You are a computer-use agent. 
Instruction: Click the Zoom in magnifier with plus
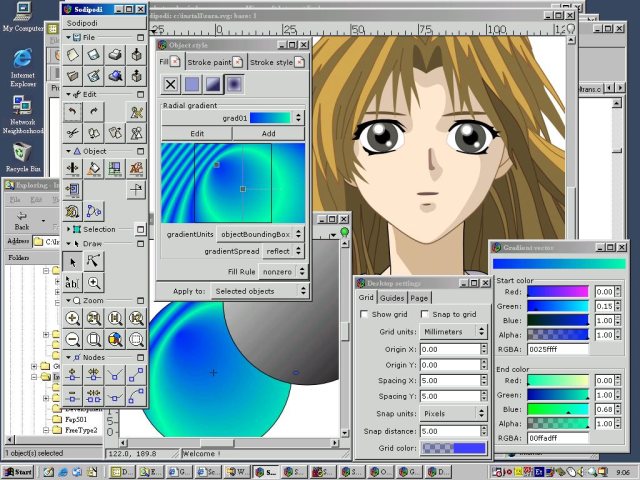(x=73, y=318)
